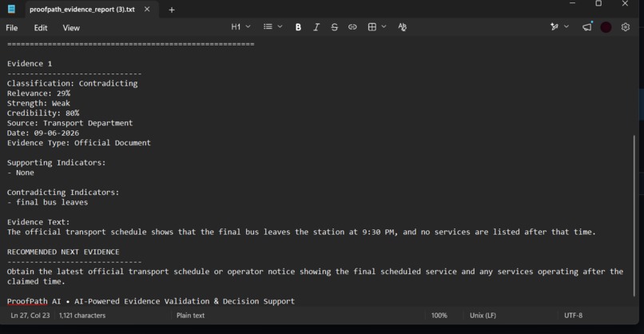Open the Edit menu
644x334 pixels.
pos(41,28)
